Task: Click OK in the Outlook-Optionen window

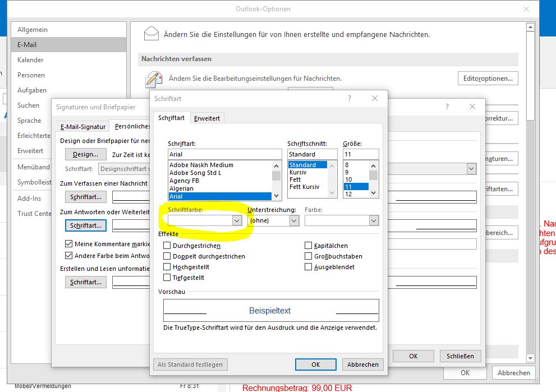Action: [x=465, y=373]
